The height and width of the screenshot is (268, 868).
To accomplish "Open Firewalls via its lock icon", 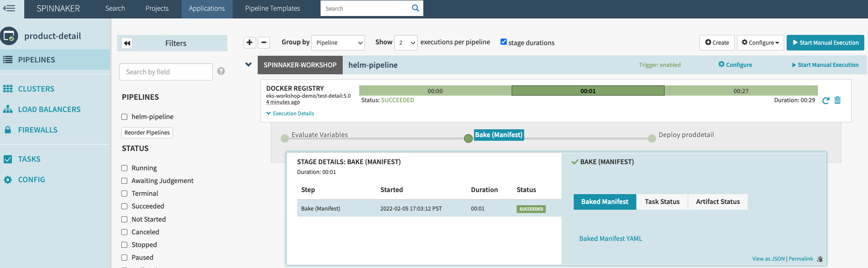I will pyautogui.click(x=8, y=130).
